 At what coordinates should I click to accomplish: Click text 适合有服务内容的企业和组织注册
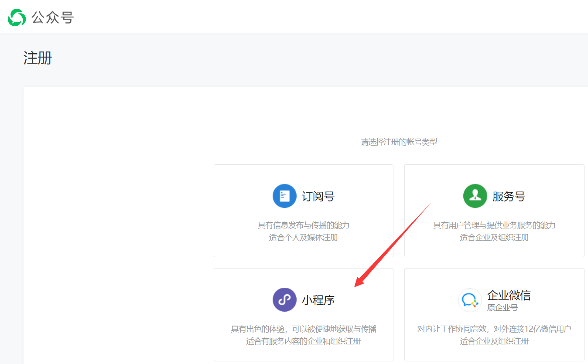[304, 341]
